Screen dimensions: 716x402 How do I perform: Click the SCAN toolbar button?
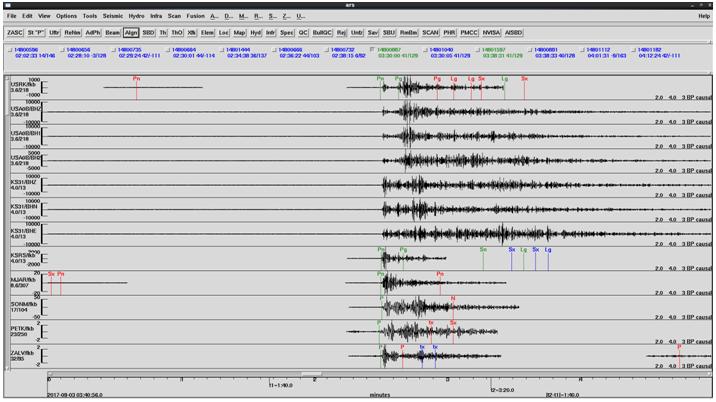coord(430,32)
